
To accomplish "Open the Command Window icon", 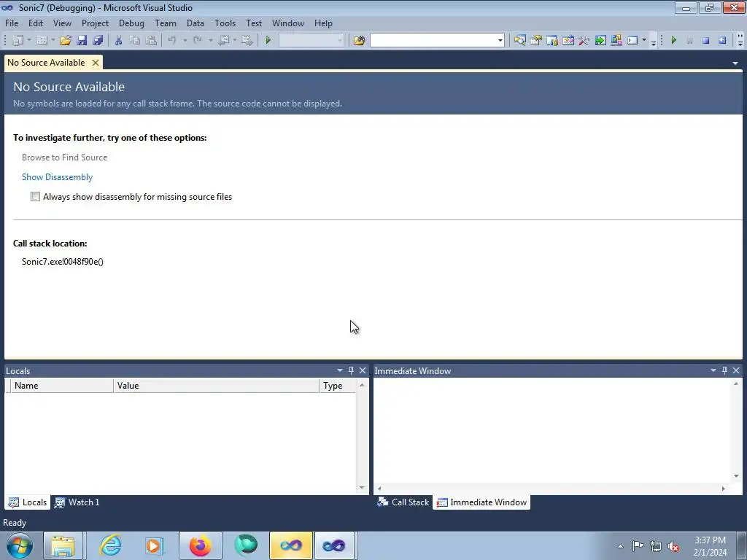I will [632, 41].
